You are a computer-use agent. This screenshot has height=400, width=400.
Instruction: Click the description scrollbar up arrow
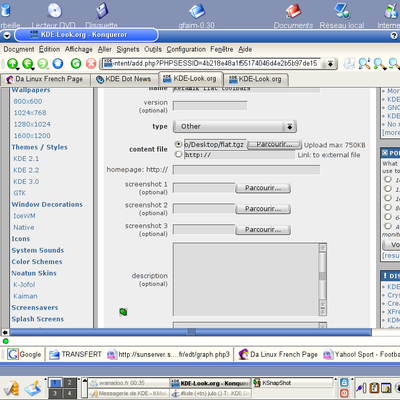(322, 247)
